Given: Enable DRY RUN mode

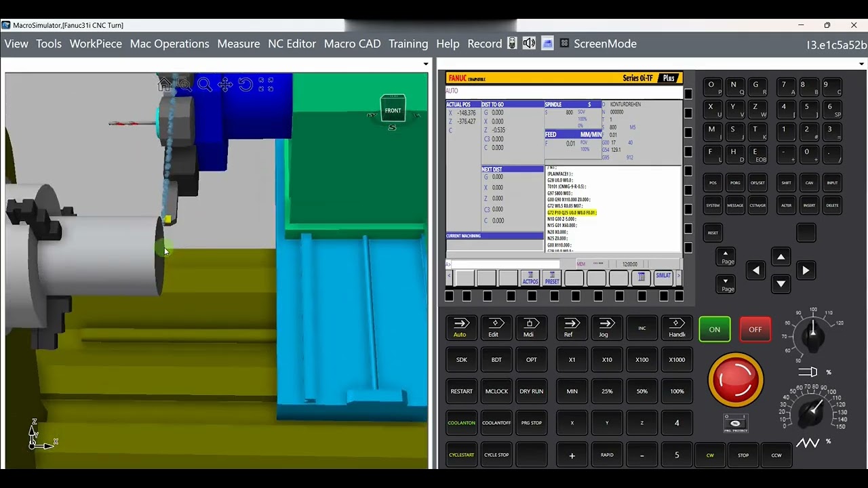Looking at the screenshot, I should click(531, 391).
